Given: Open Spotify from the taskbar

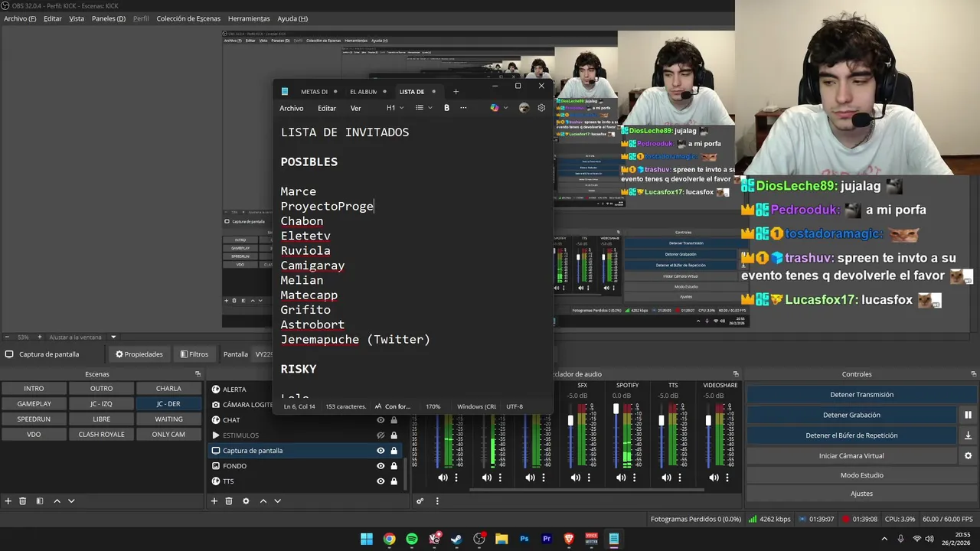Looking at the screenshot, I should (412, 539).
